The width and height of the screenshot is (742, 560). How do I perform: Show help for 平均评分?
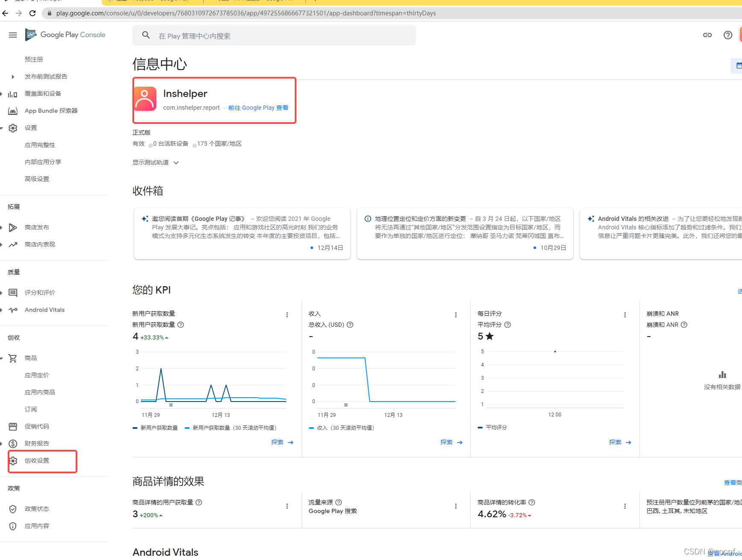[x=507, y=325]
